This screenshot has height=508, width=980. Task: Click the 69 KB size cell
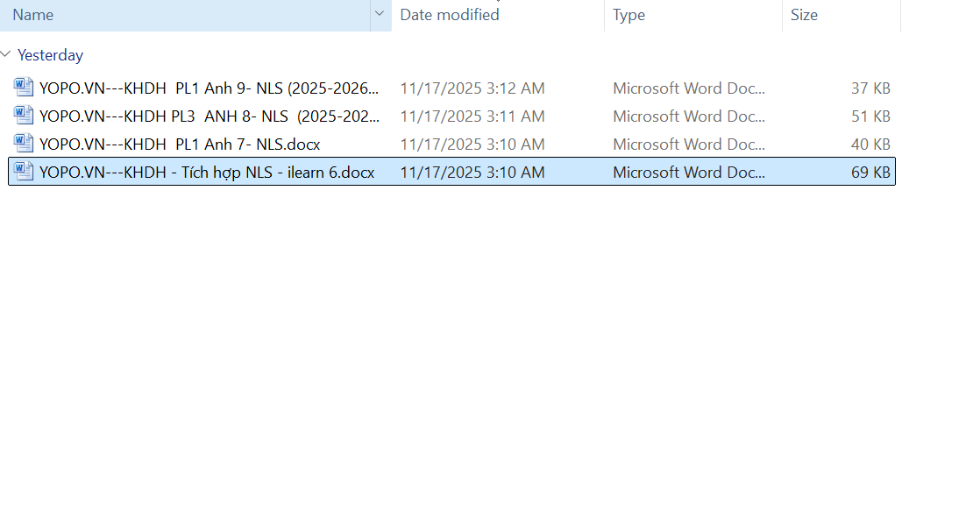870,173
